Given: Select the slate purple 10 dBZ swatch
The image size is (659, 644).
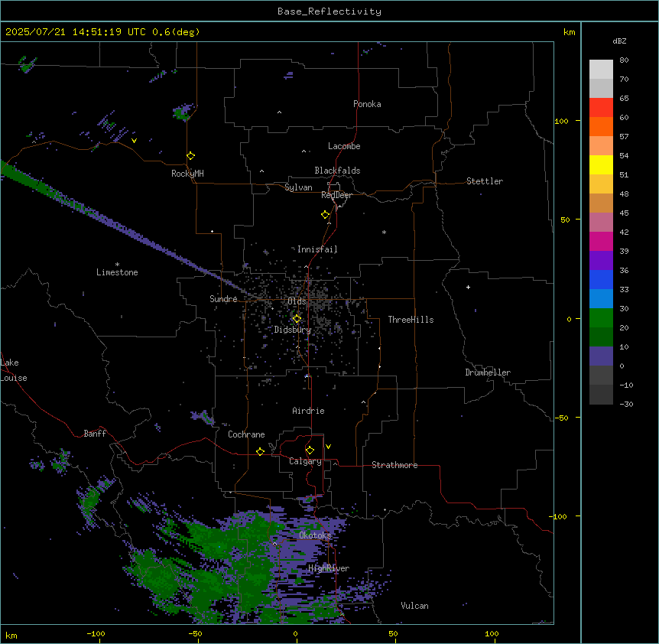Looking at the screenshot, I should tap(601, 356).
